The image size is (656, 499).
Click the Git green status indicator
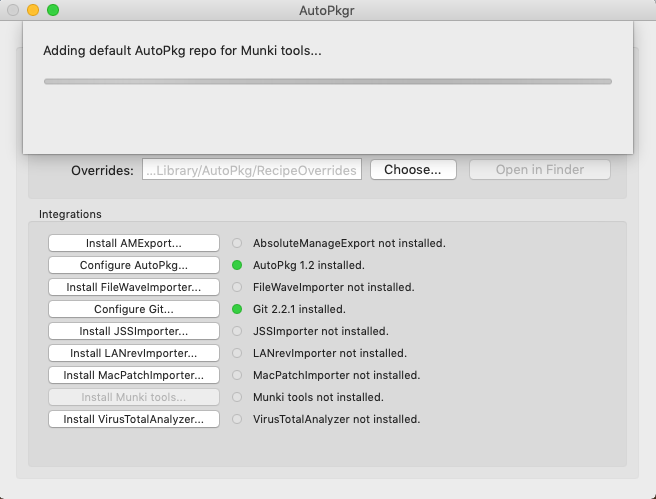coord(237,309)
